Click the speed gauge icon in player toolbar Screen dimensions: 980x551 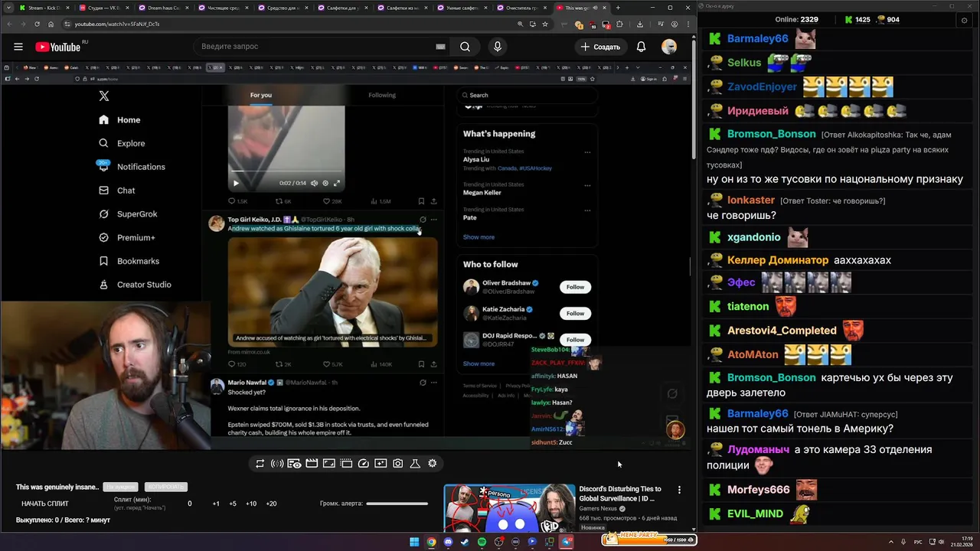(364, 464)
